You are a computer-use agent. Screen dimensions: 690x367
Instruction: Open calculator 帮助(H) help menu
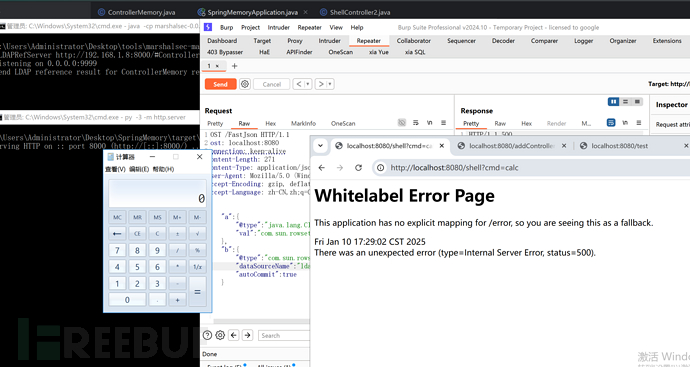click(163, 169)
